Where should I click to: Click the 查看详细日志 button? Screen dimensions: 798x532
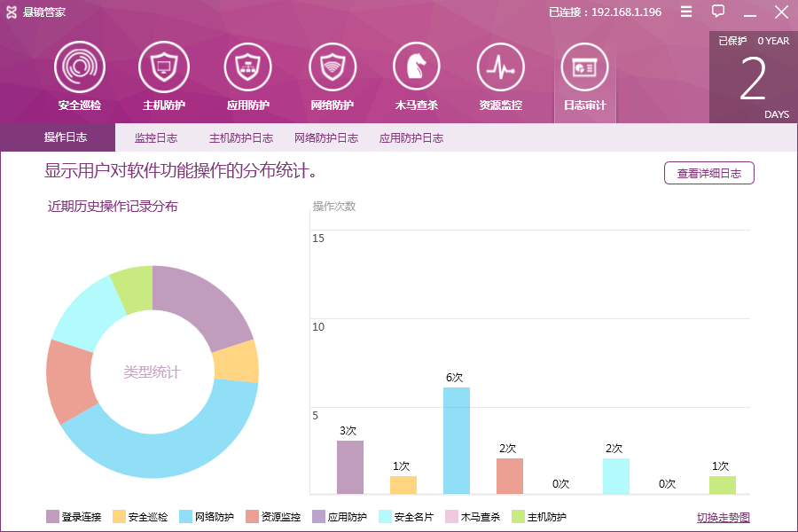[708, 174]
